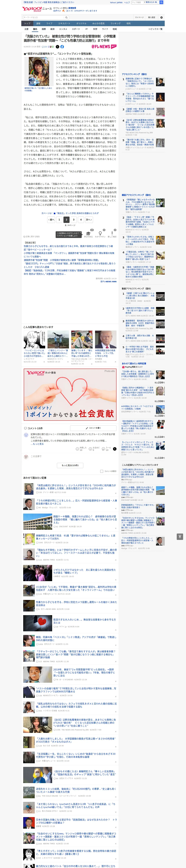Share the article on Facebook
The height and width of the screenshot is (868, 186).
(x=62, y=47)
